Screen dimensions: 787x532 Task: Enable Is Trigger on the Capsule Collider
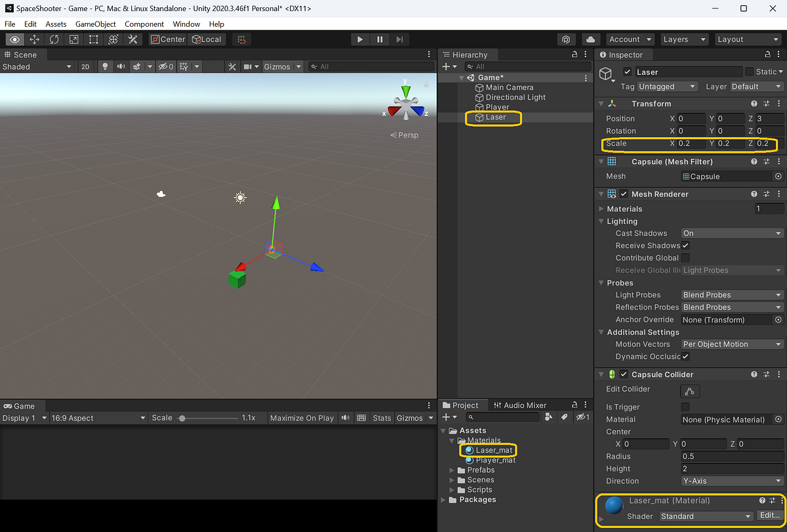(685, 407)
